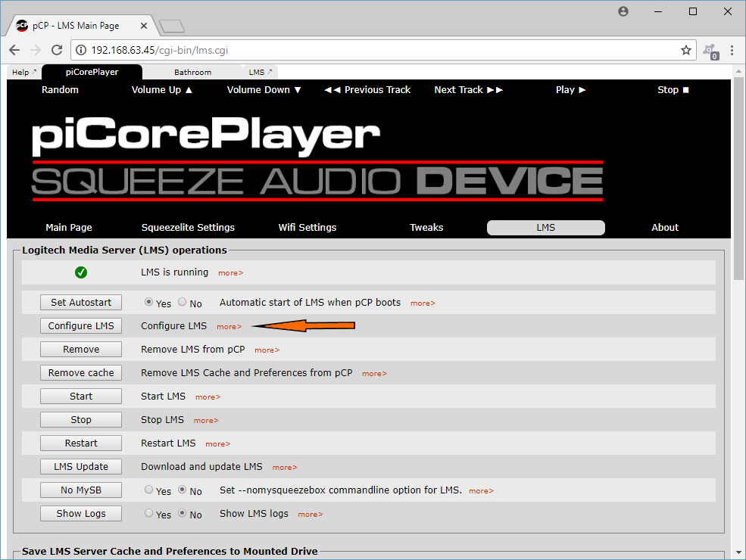This screenshot has height=560, width=746.
Task: Expand more> beside Show LMS logs
Action: (311, 515)
